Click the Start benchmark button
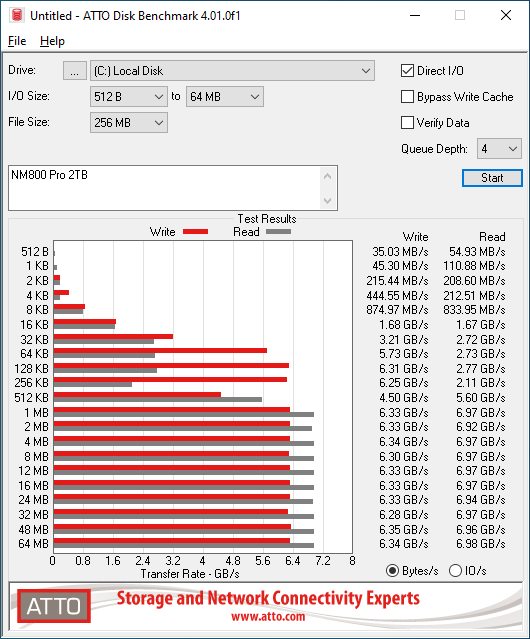The height and width of the screenshot is (639, 530). tap(492, 178)
